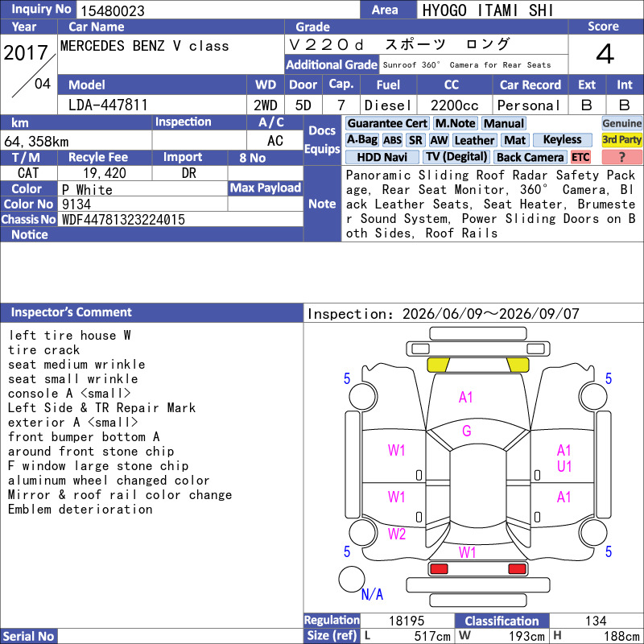644x644 pixels.
Task: Click the Leather equipment badge
Action: (x=474, y=140)
